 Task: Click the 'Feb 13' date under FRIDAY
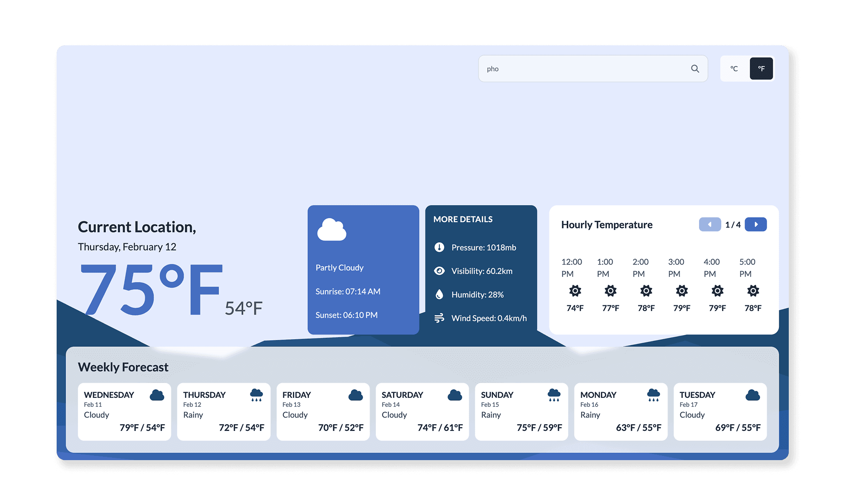tap(291, 405)
